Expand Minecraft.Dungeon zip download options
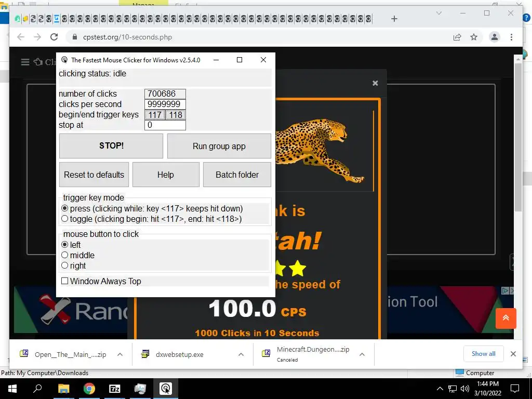Screen dimensions: 532x399 (x=362, y=354)
